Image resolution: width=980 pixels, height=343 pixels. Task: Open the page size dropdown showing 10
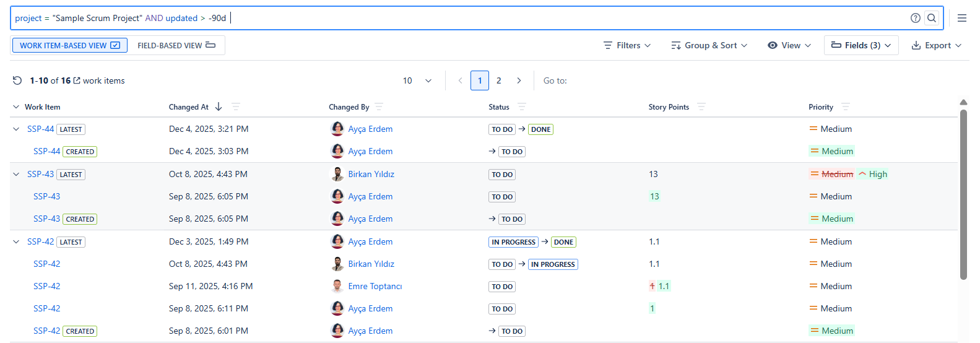point(417,80)
